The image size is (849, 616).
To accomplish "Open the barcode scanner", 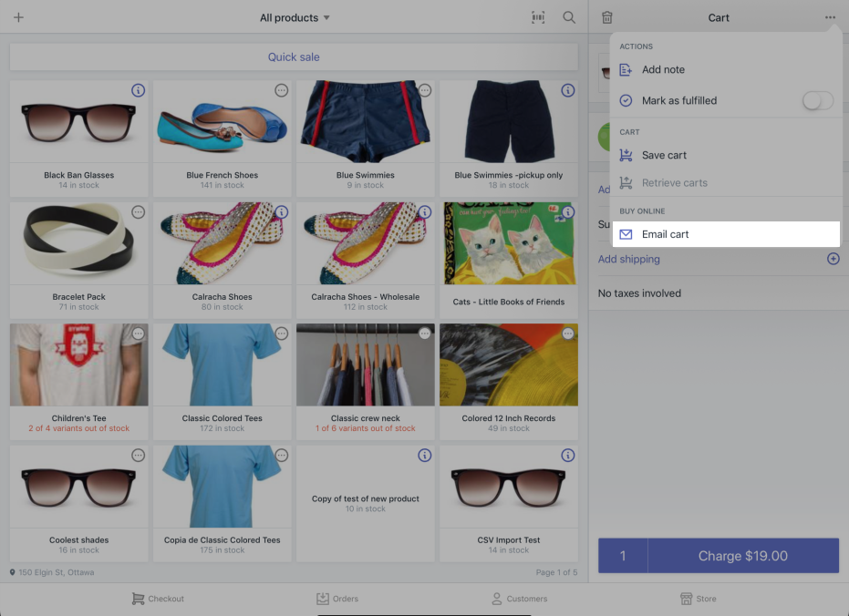I will (x=538, y=17).
